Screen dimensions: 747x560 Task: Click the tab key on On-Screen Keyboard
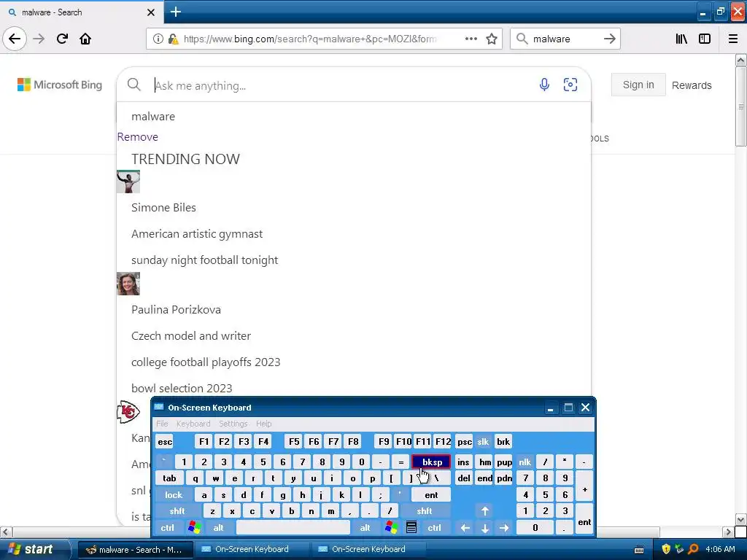pyautogui.click(x=169, y=478)
